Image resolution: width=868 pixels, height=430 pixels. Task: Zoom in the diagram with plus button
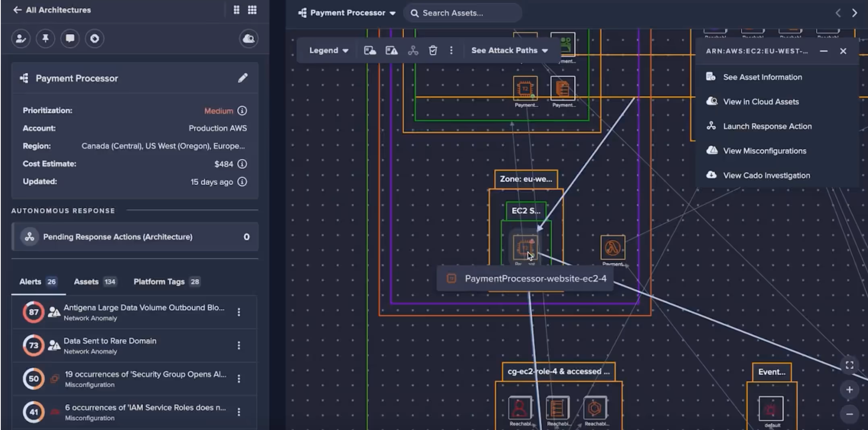pos(849,389)
